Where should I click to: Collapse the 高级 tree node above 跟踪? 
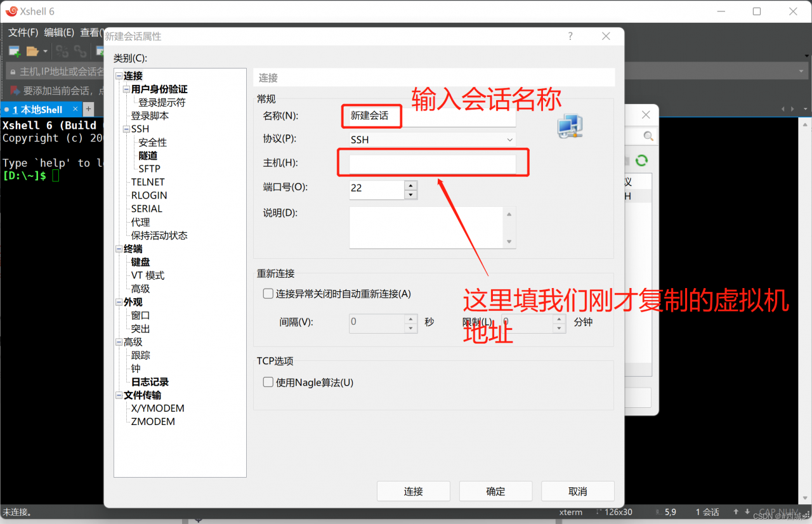click(x=119, y=342)
